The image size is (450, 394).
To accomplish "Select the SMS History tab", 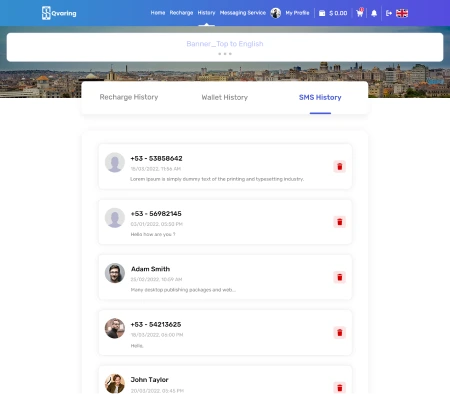I will (x=320, y=97).
